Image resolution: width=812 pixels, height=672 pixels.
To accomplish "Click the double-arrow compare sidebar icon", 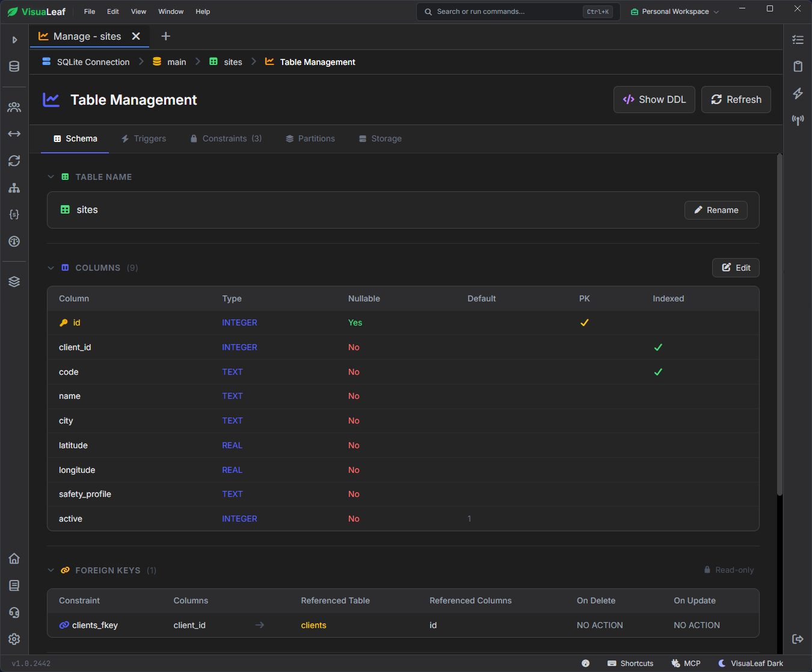I will pos(14,134).
